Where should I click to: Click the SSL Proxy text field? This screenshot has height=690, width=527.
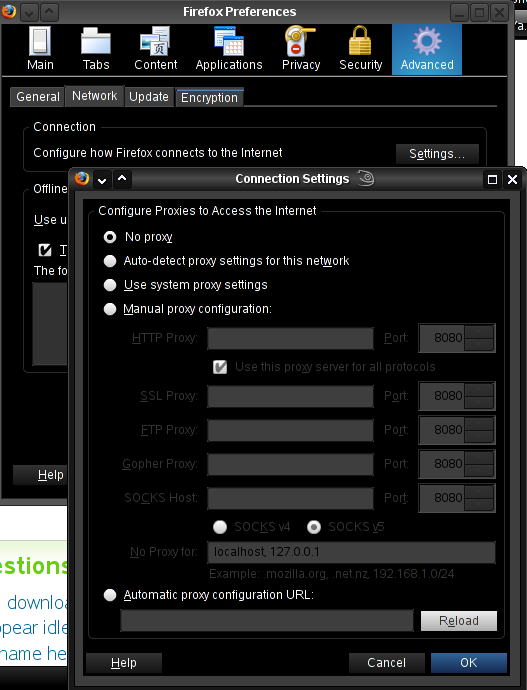click(x=290, y=396)
